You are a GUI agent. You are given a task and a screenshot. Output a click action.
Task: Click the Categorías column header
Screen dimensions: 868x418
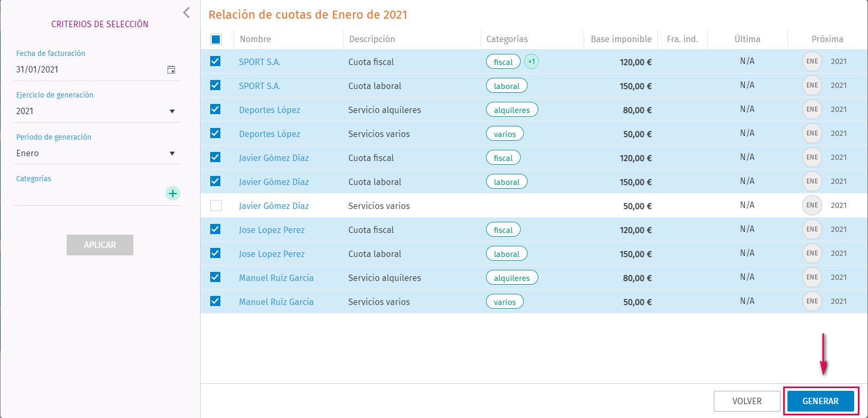pyautogui.click(x=507, y=39)
